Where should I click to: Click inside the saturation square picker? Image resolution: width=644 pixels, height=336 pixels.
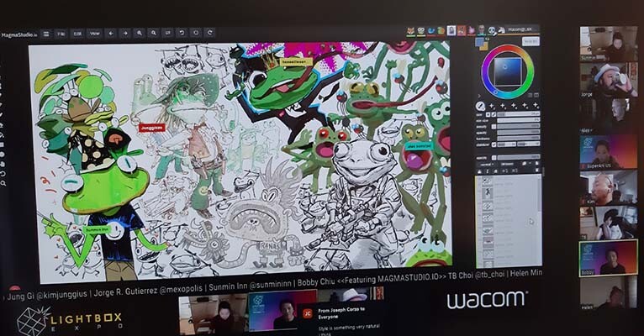(x=508, y=71)
